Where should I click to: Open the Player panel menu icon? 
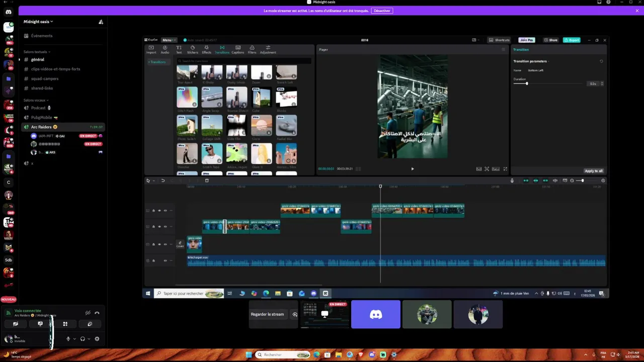click(503, 49)
